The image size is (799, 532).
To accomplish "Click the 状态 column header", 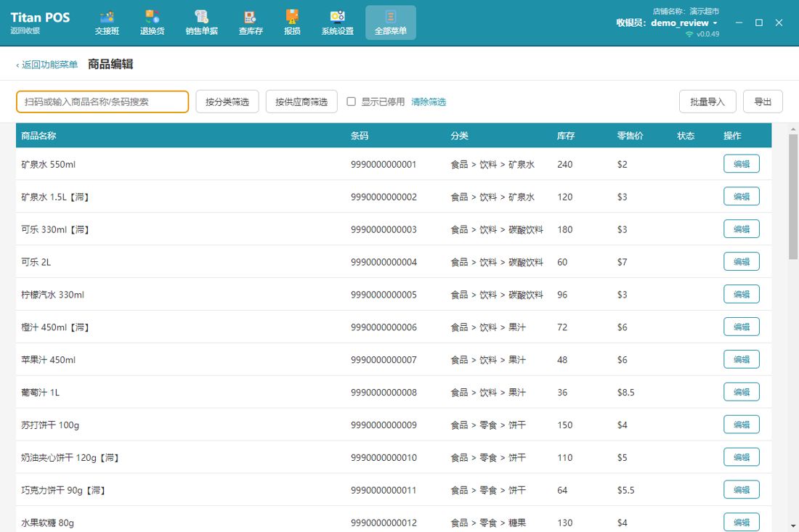I will [x=686, y=136].
